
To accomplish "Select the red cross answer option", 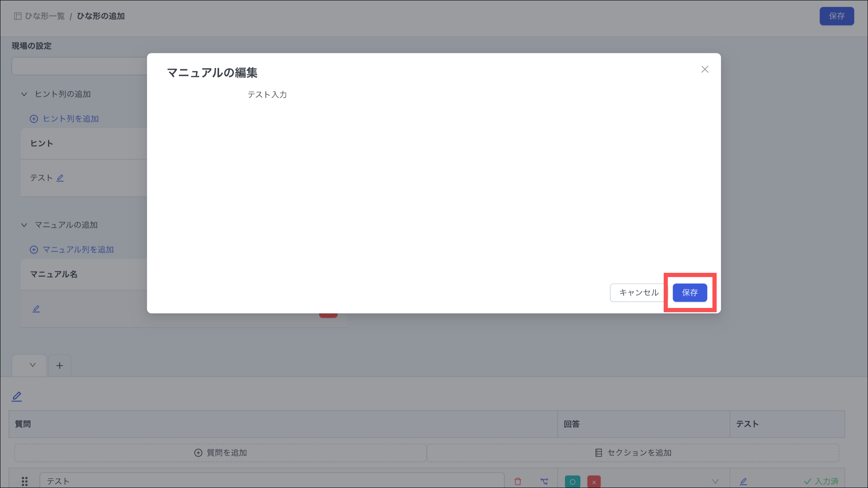I will 594,482.
